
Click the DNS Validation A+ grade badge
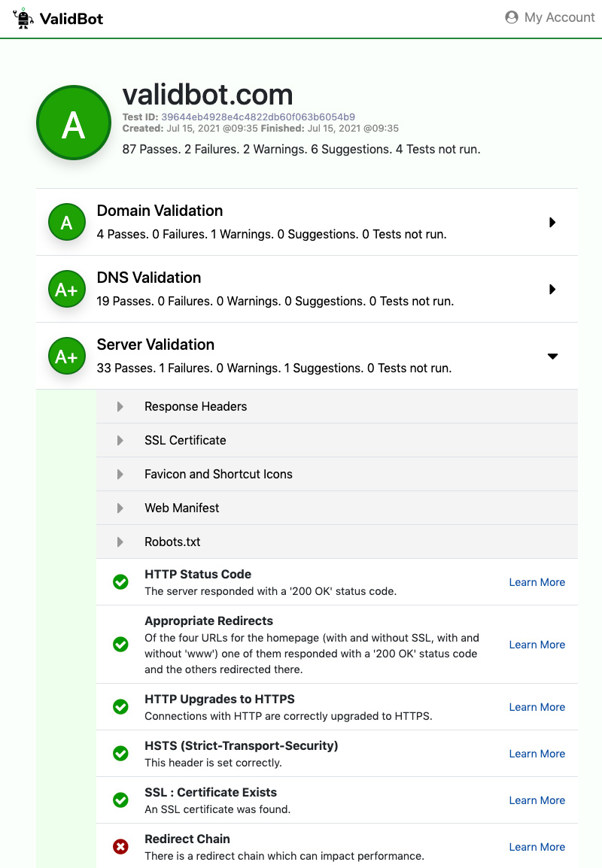coord(67,289)
